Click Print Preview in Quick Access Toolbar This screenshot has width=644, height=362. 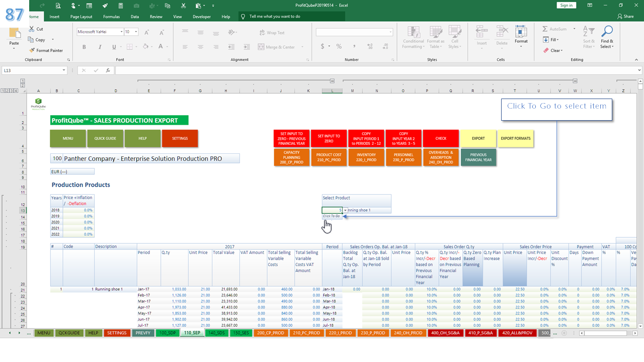[x=58, y=6]
